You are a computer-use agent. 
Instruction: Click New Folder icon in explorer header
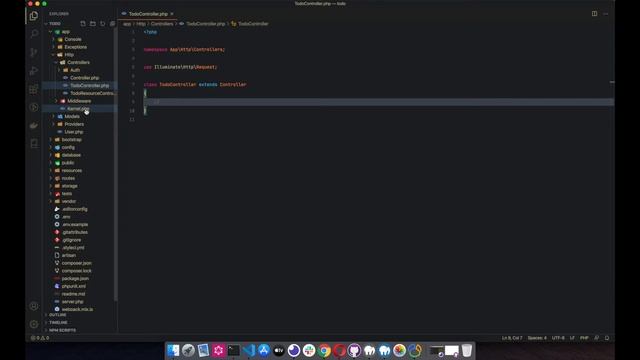tap(93, 24)
